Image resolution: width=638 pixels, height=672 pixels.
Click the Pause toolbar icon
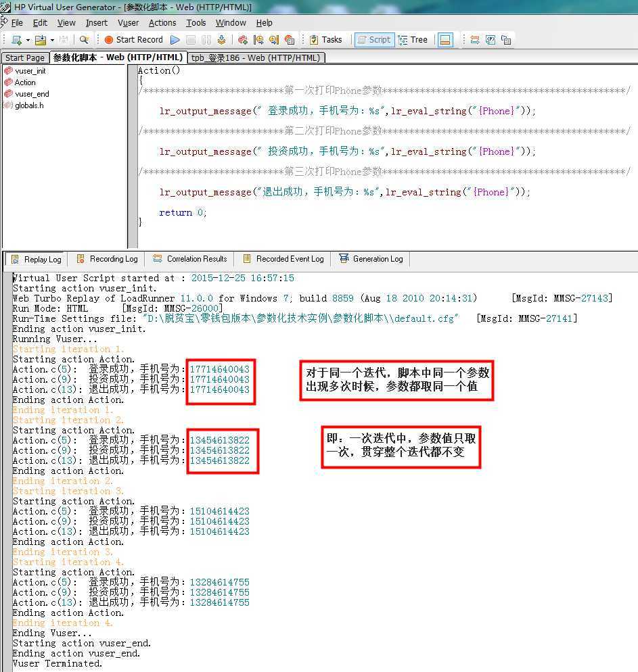[x=206, y=40]
